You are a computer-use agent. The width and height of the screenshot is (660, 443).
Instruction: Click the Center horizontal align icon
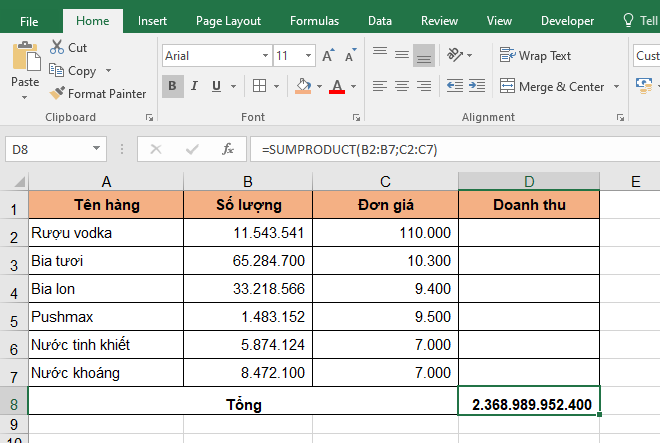point(401,87)
